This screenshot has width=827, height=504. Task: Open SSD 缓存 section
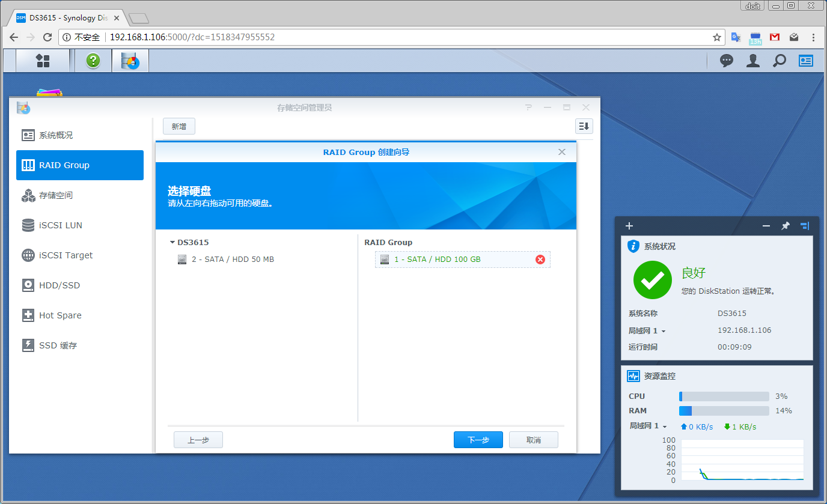[80, 345]
